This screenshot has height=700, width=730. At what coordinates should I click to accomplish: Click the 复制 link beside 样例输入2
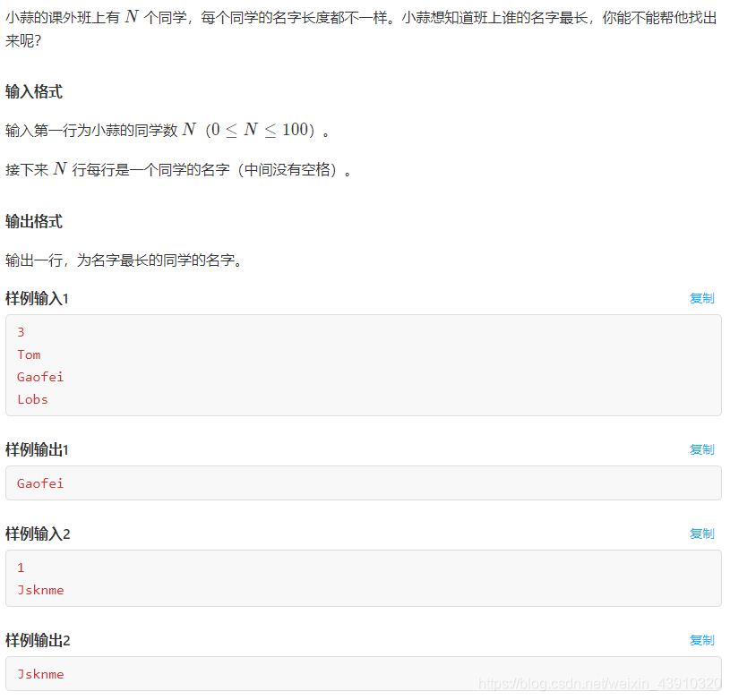coord(702,534)
